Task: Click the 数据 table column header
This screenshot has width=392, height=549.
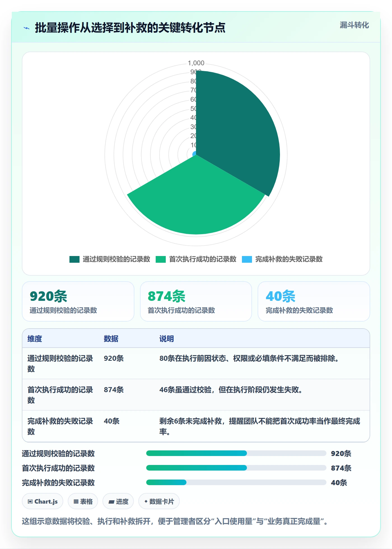Action: point(111,339)
